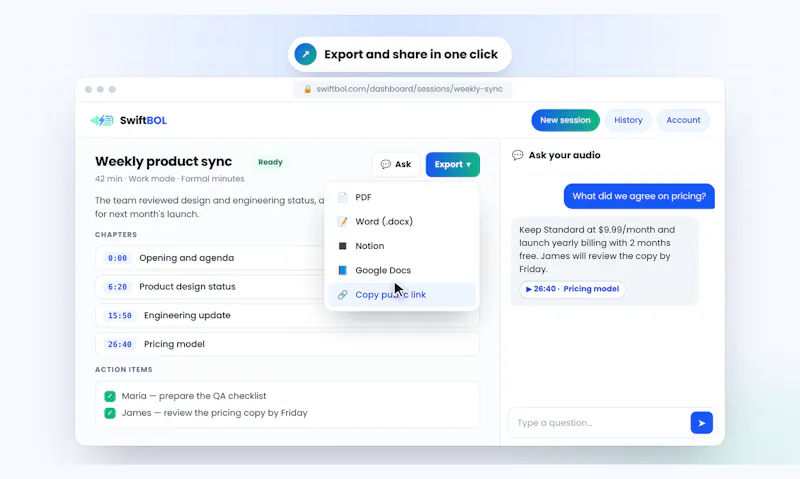Open the History page
The width and height of the screenshot is (800, 479).
pos(628,120)
